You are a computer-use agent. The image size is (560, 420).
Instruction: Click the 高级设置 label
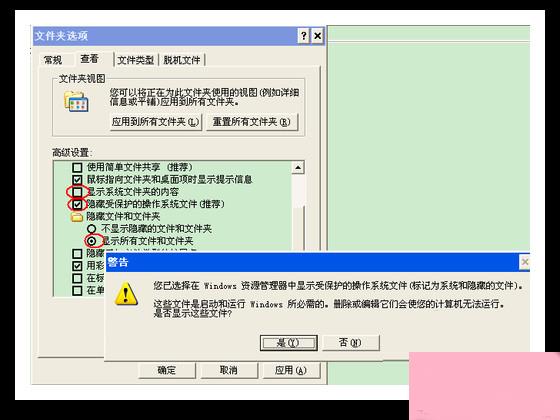(x=72, y=153)
